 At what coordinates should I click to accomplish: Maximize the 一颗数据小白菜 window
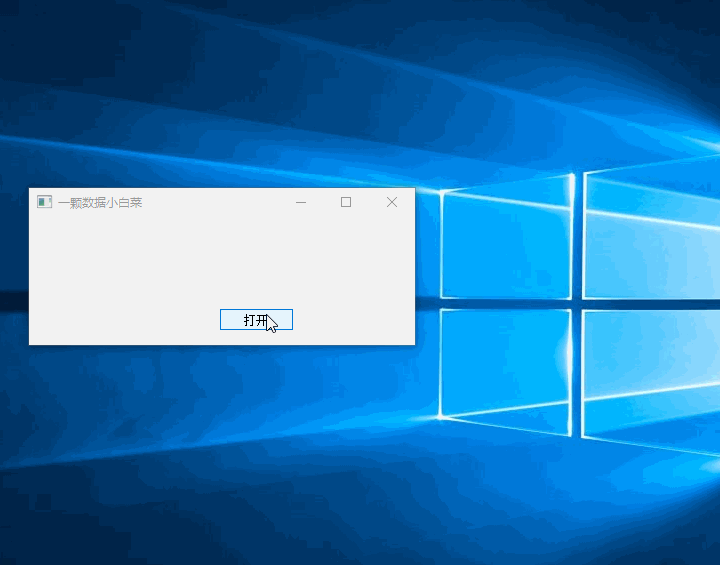pos(346,202)
